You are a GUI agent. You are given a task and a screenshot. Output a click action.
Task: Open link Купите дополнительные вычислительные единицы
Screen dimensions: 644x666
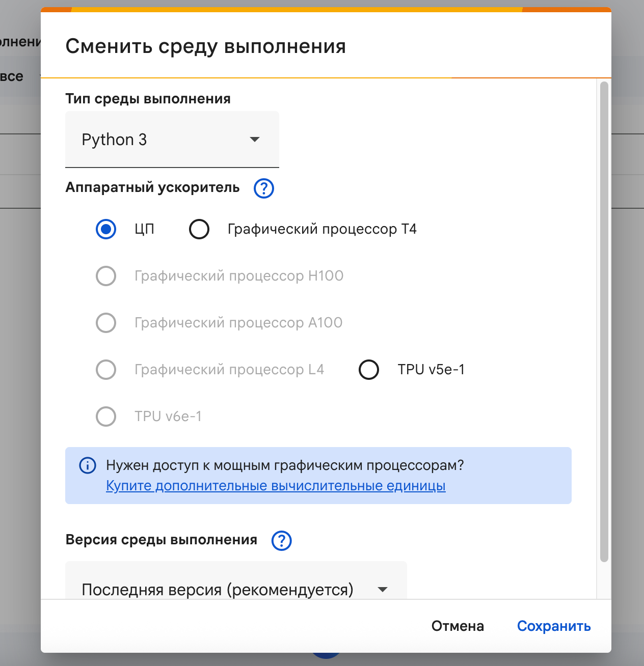click(275, 486)
